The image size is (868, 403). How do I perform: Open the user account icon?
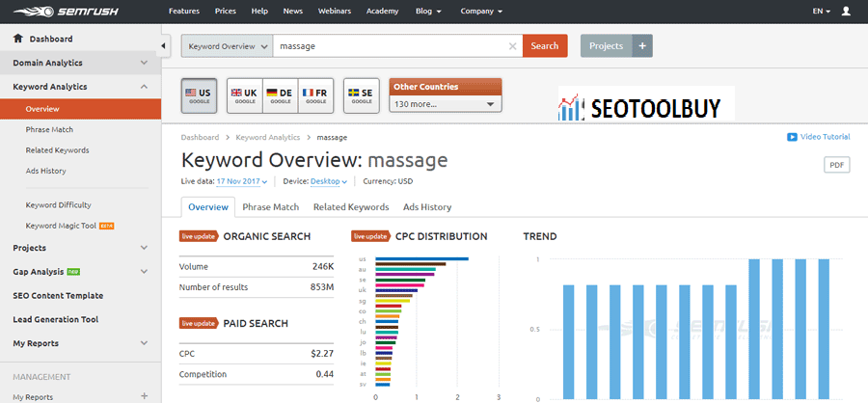point(845,11)
